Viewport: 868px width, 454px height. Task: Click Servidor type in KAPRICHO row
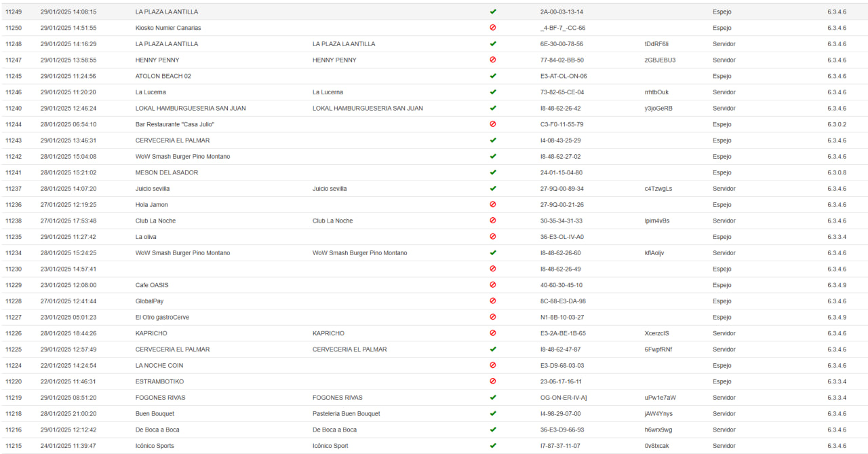(x=724, y=333)
